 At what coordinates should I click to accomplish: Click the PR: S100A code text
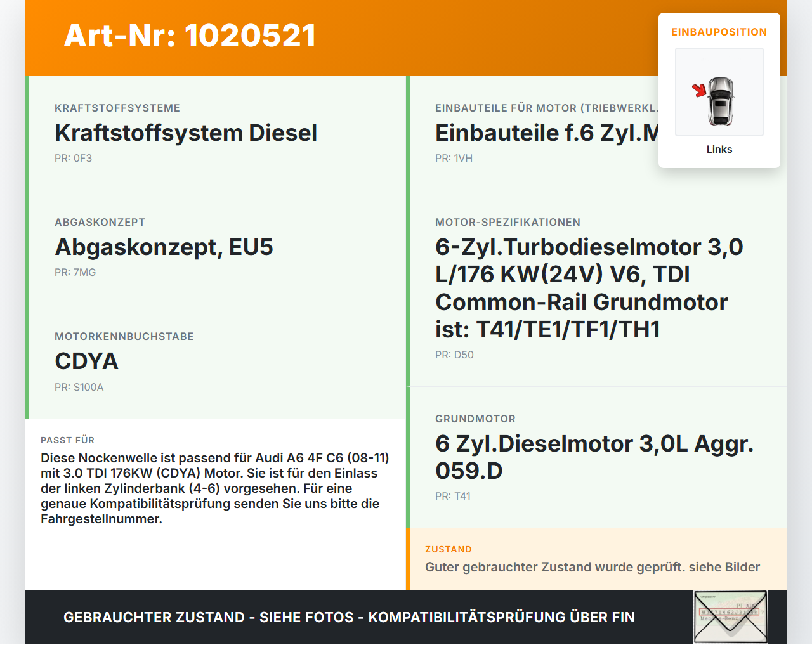[x=79, y=387]
